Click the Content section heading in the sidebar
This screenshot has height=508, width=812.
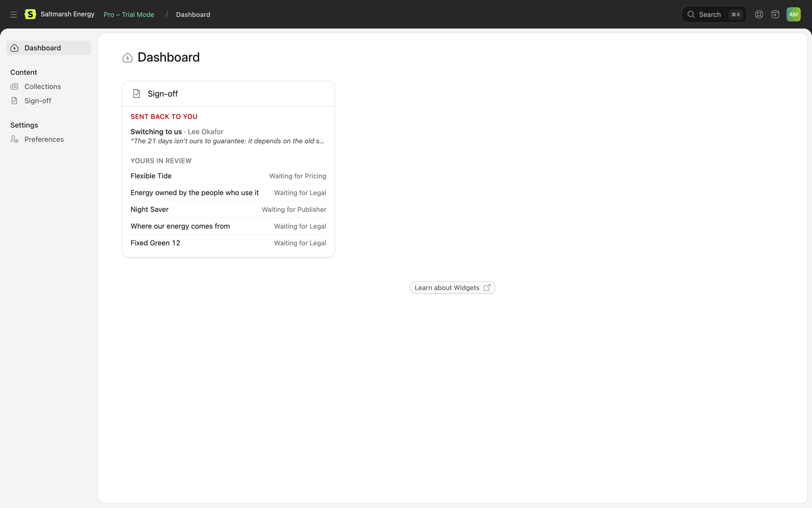23,73
